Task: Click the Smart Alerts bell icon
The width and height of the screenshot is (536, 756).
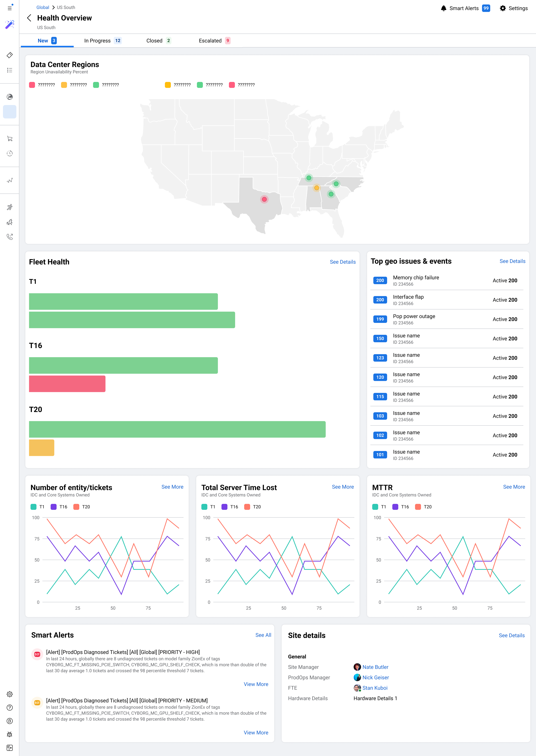Action: [444, 8]
